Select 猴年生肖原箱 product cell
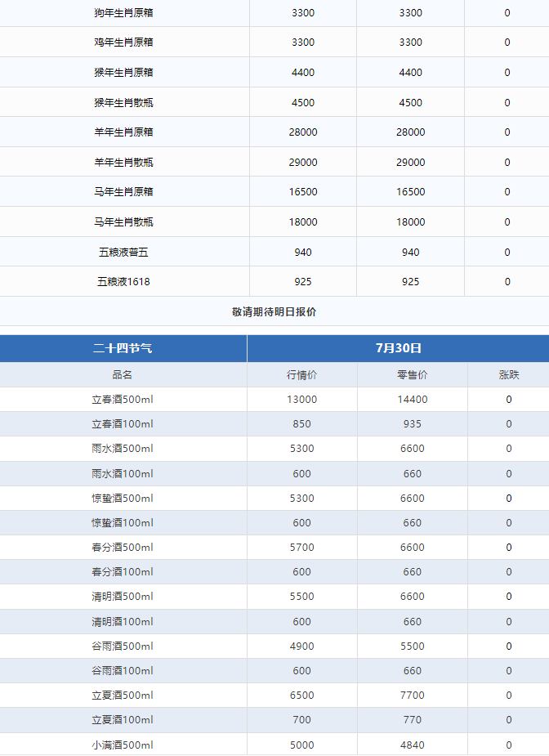Viewport: 549px width, 756px height. 124,72
